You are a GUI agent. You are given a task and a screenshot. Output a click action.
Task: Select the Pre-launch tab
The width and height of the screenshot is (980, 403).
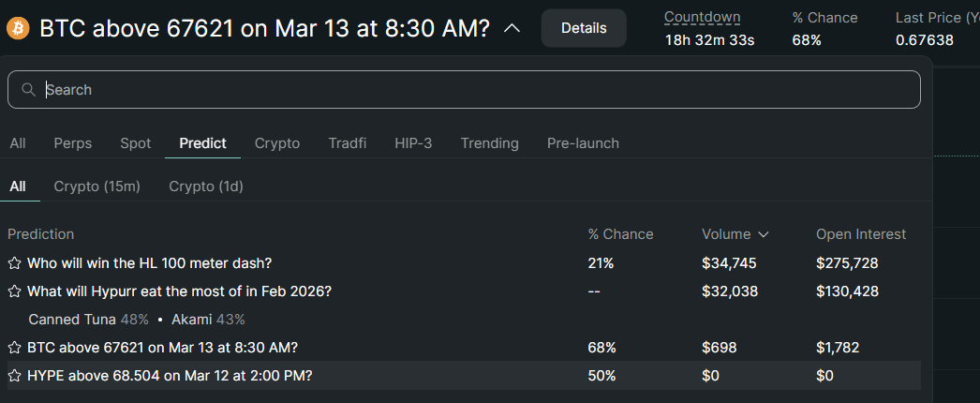coord(583,143)
